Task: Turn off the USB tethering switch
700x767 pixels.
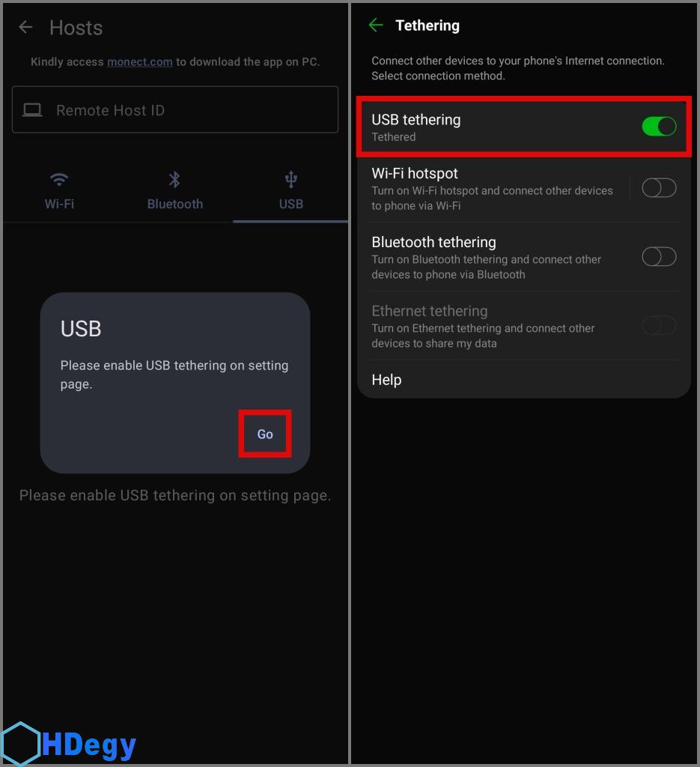Action: (x=659, y=127)
